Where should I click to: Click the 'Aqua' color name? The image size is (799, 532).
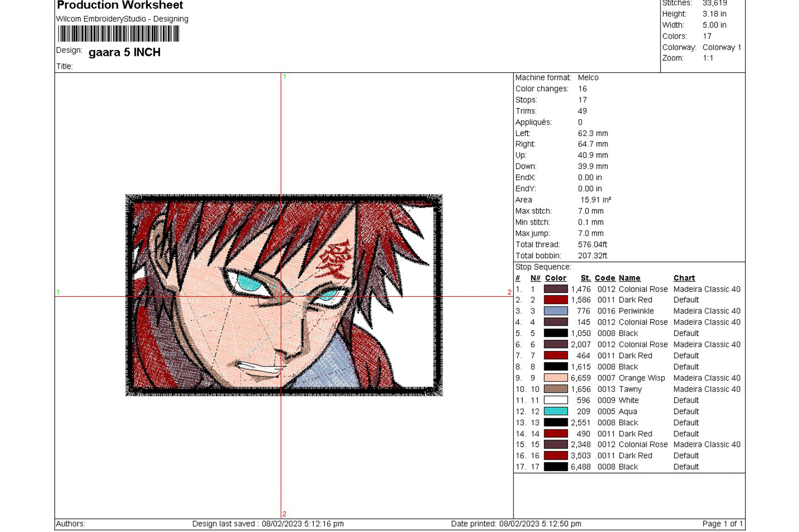coord(628,412)
